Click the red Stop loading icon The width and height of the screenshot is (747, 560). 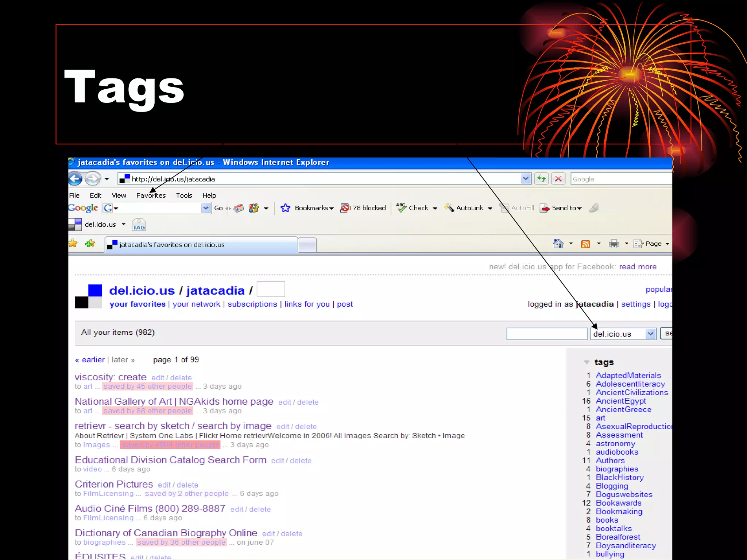[x=558, y=179]
